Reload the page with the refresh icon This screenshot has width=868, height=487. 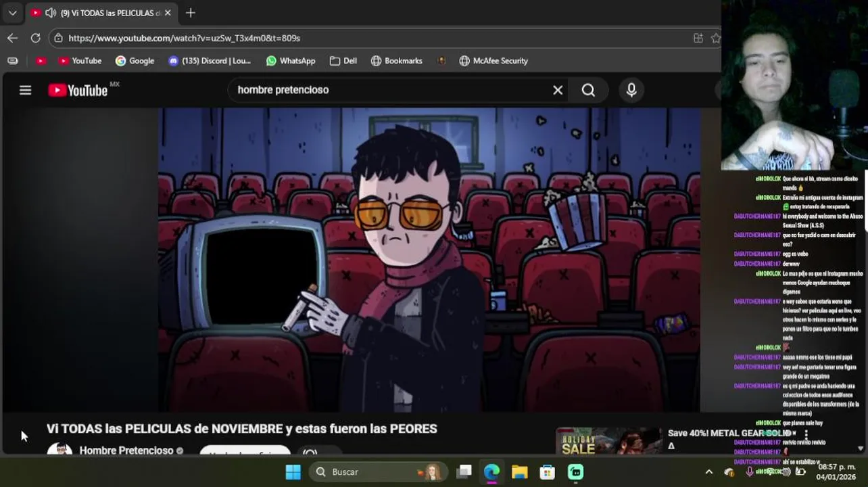pos(35,38)
